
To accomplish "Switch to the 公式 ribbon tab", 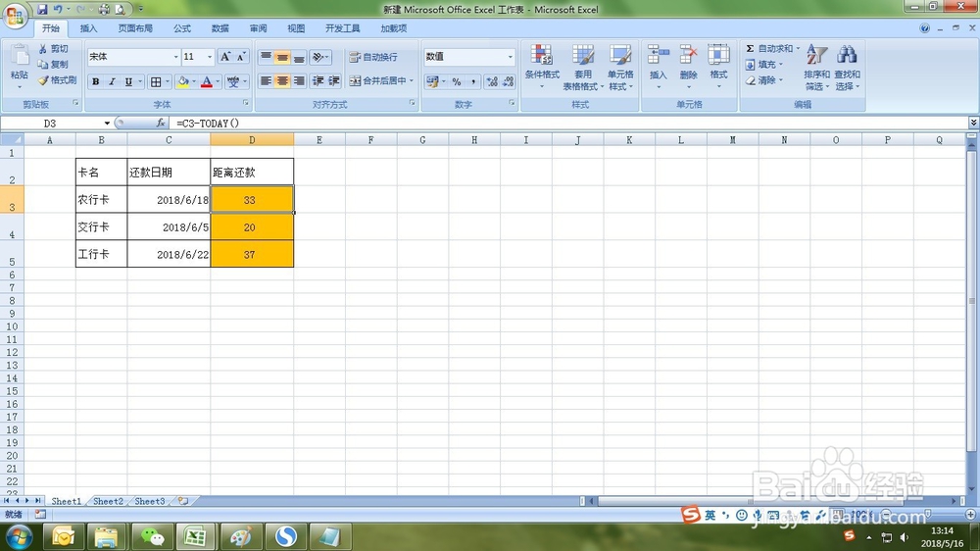I will [182, 28].
